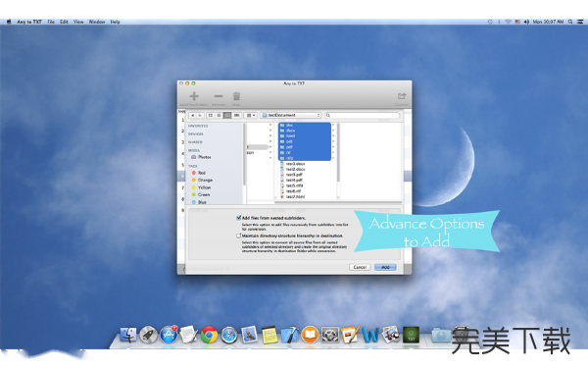Click the search field in the dialog
Screen dimensions: 588x368
(x=363, y=115)
